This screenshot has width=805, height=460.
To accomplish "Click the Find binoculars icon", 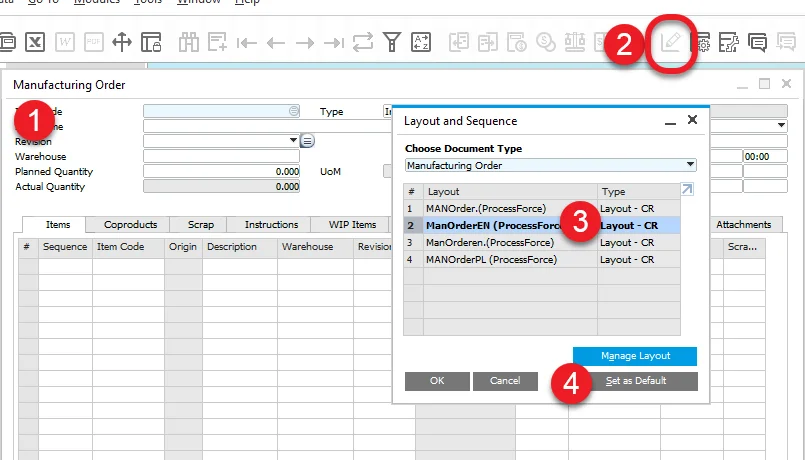I will (x=190, y=43).
